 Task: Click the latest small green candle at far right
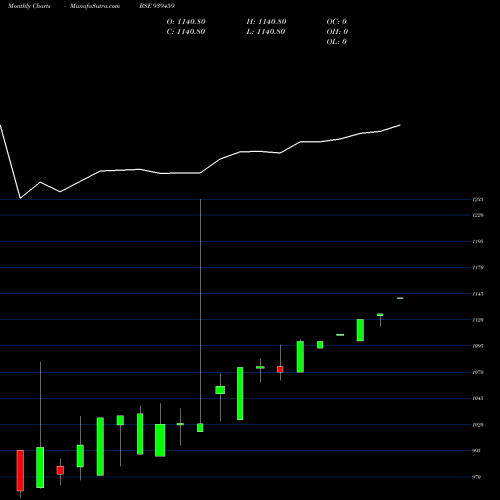click(x=400, y=298)
